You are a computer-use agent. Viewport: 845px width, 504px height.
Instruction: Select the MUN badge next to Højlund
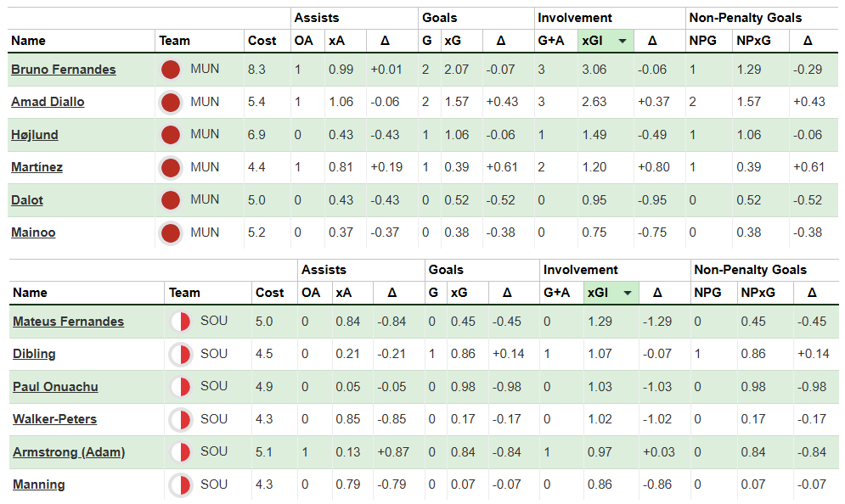pyautogui.click(x=170, y=135)
